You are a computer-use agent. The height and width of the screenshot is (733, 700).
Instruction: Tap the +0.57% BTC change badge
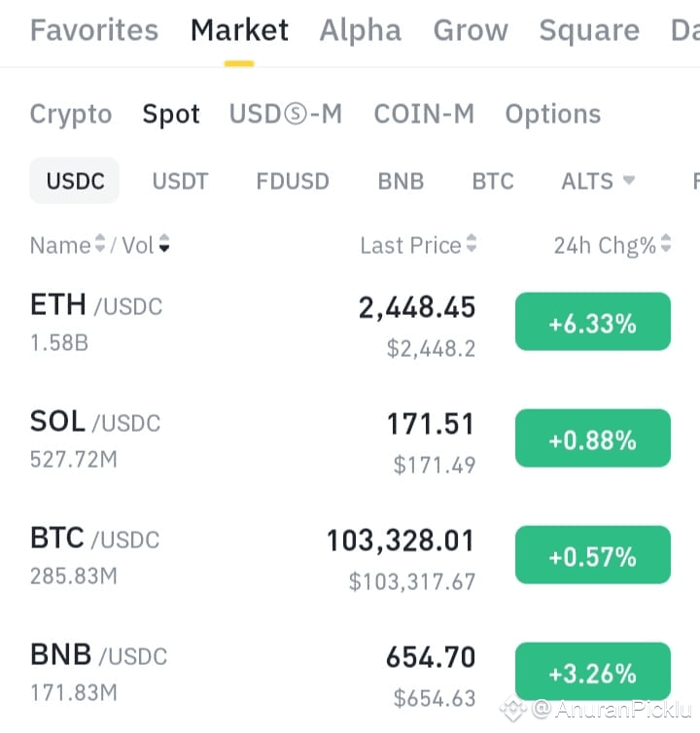(593, 554)
